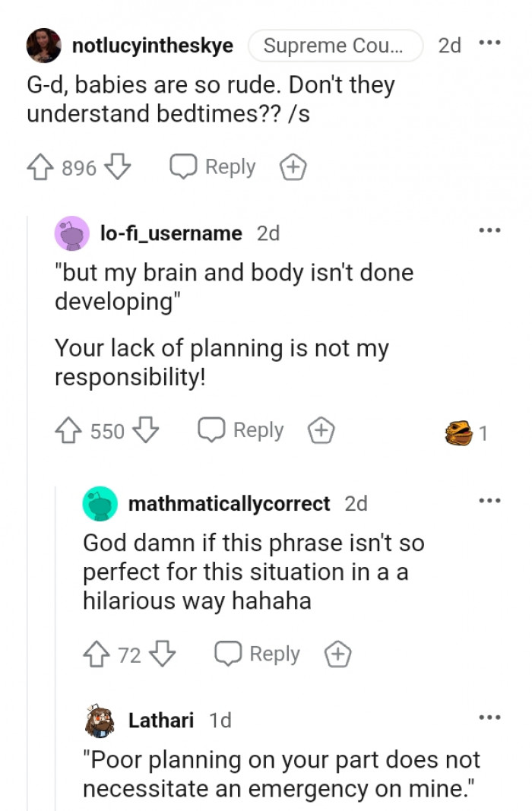Viewport: 532px width, 811px height.
Task: Give award on mathmaticallycorrect's comment
Action: click(337, 654)
